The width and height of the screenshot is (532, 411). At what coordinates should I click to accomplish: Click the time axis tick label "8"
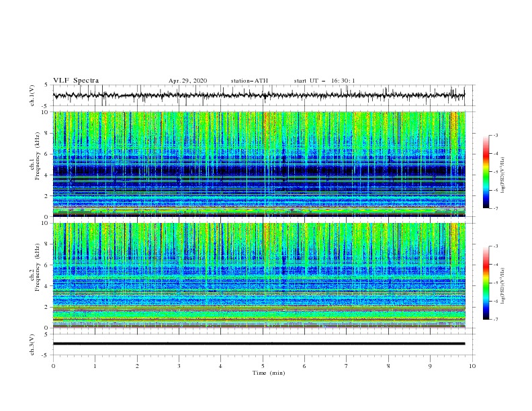point(388,366)
